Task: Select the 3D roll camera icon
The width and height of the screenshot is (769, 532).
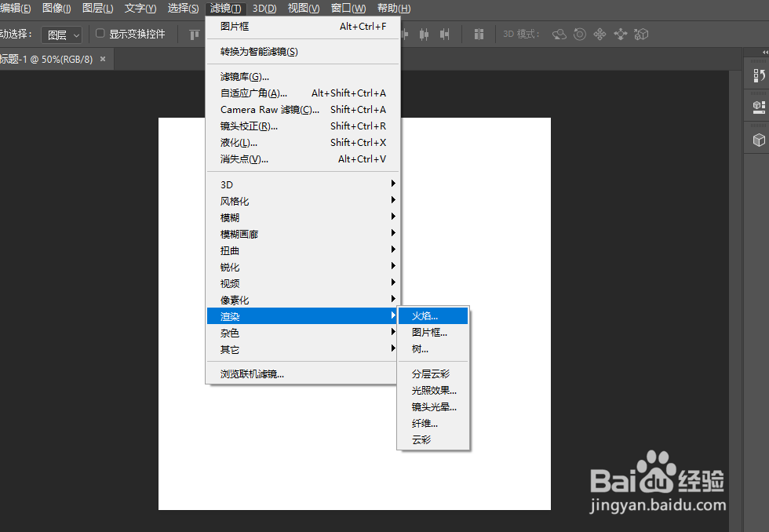Action: coord(580,35)
